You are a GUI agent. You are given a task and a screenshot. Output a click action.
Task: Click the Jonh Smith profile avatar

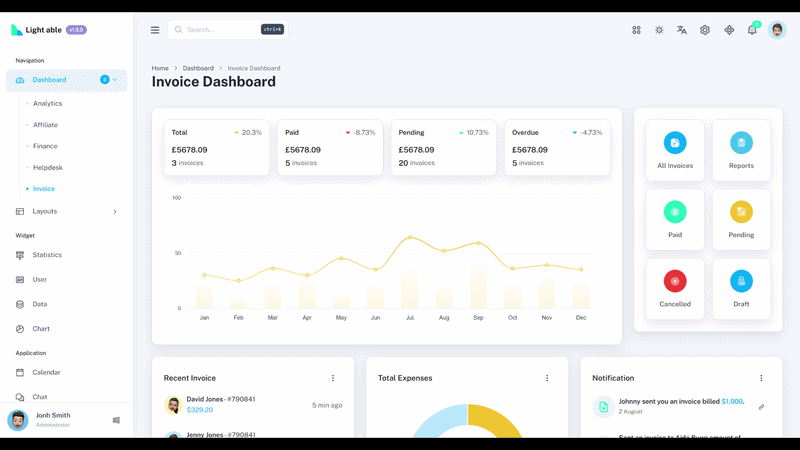point(18,420)
